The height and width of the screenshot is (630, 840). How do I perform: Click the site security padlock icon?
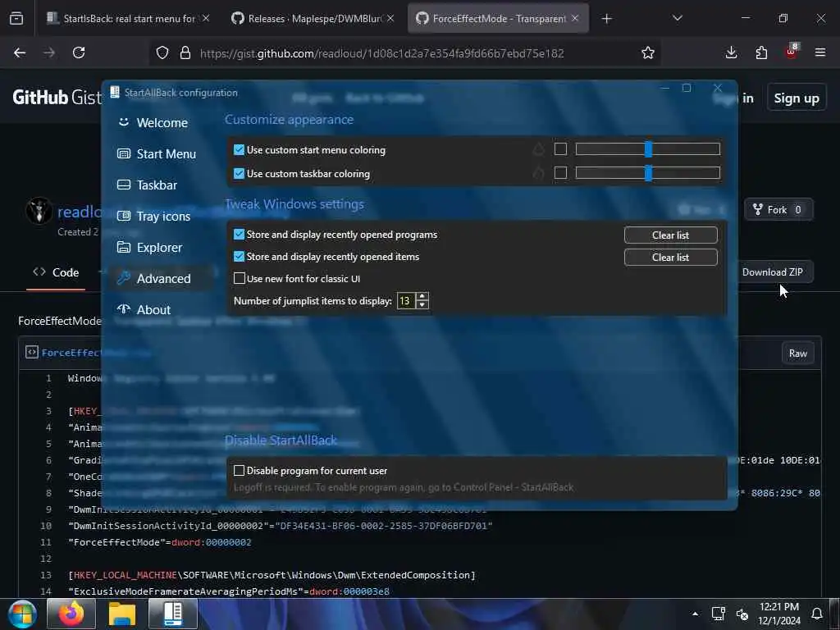click(x=185, y=52)
